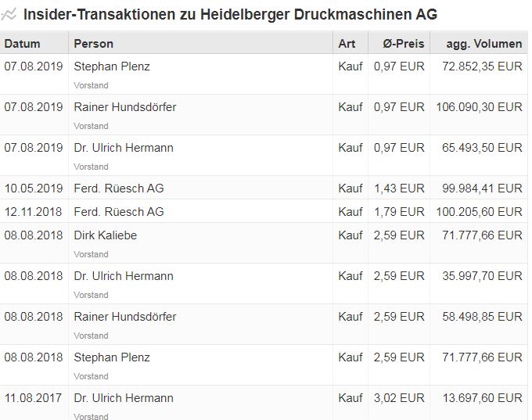
Task: Open Stephan Plenz in the 08.08.2018 row
Action: [x=112, y=357]
